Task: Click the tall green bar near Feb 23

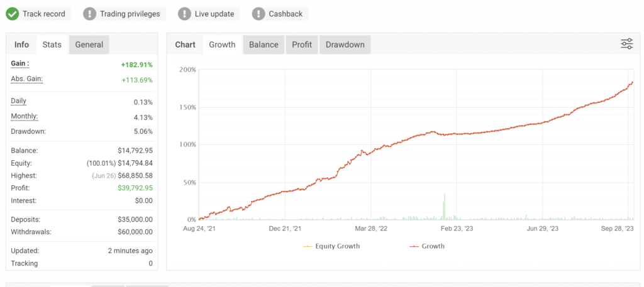Action: click(445, 207)
